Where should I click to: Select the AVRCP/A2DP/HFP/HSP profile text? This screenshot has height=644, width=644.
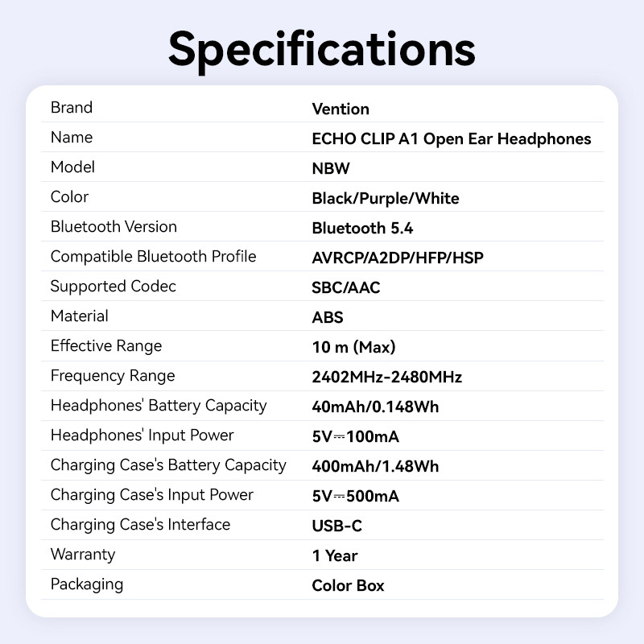pyautogui.click(x=398, y=258)
